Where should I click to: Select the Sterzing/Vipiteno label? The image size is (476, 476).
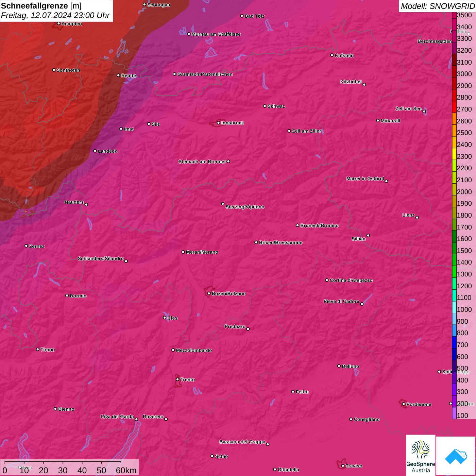245,207
